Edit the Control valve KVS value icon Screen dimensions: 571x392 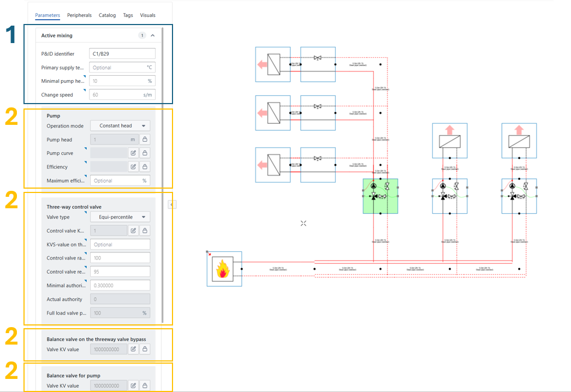point(133,231)
